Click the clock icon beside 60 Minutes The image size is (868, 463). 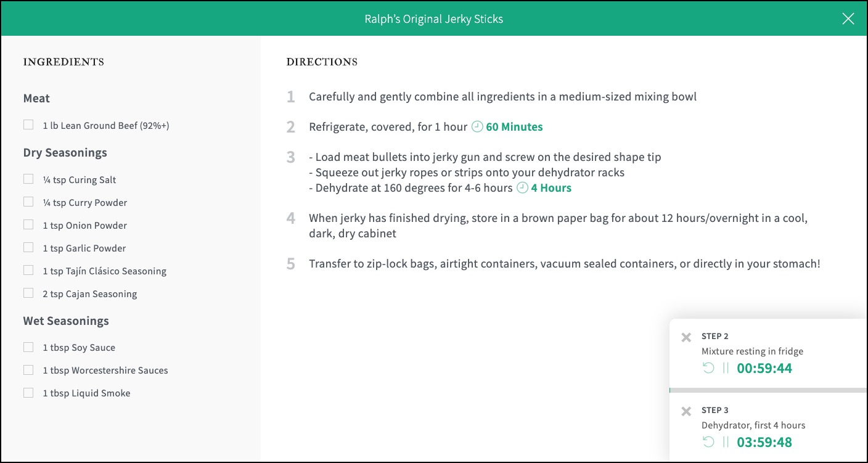coord(477,127)
